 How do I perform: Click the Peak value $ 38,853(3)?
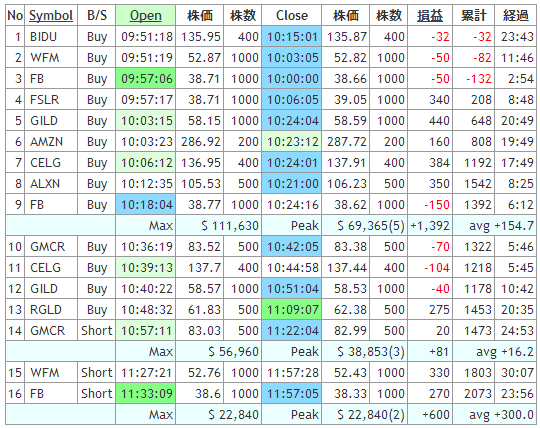click(x=371, y=352)
